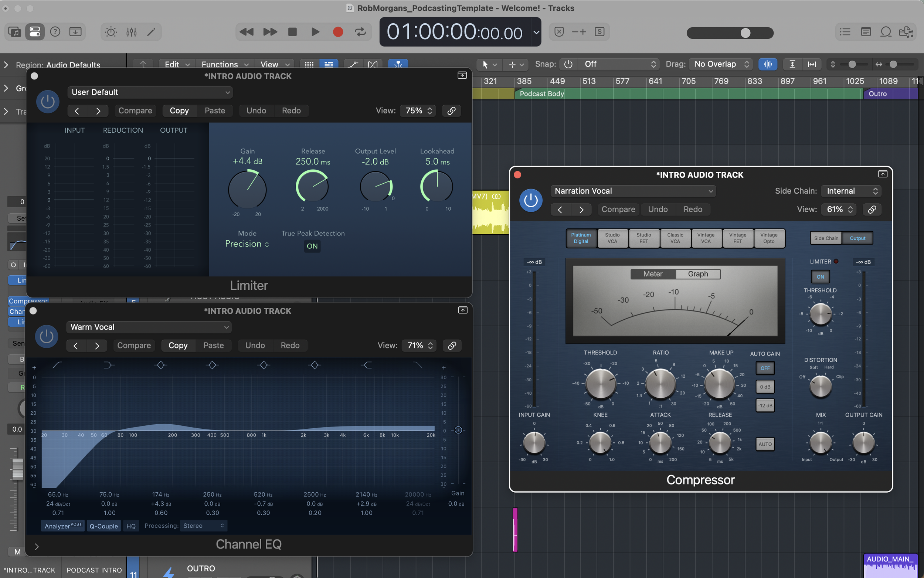This screenshot has width=924, height=578.
Task: Open the Warm Vocal preset dropdown
Action: (149, 327)
